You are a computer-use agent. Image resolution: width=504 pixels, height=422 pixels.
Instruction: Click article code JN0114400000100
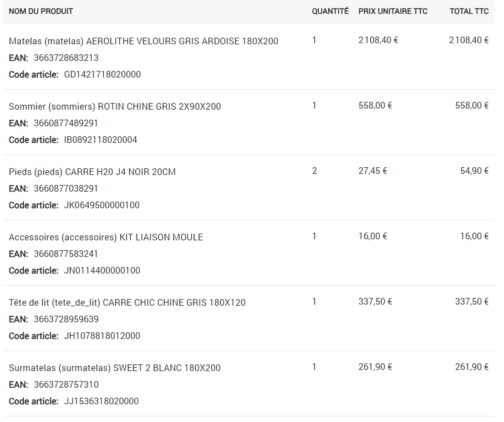tap(102, 270)
